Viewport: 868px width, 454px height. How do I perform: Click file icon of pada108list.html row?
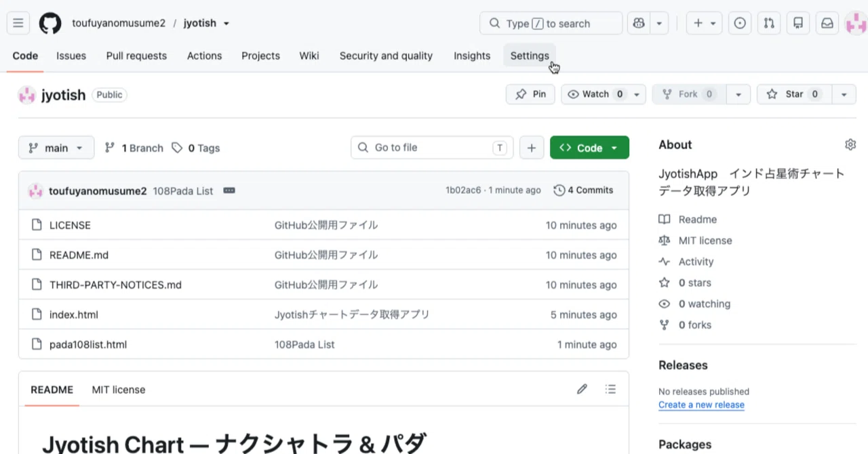click(x=37, y=344)
